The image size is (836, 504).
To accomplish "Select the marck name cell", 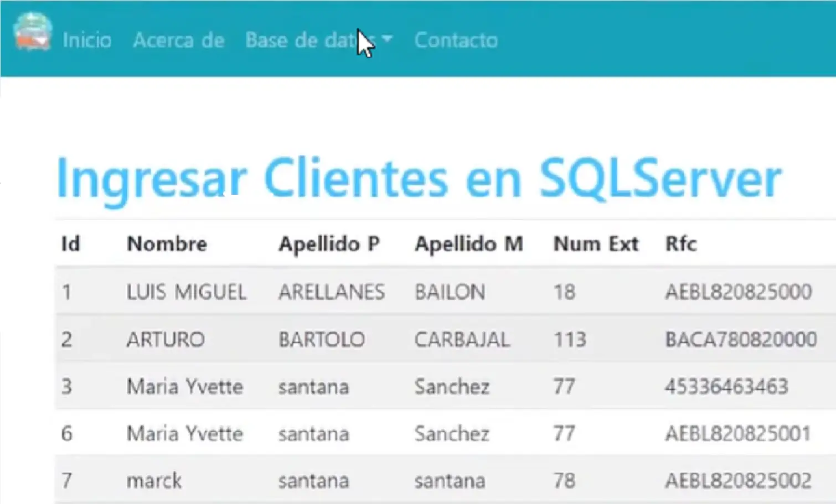I will [154, 480].
